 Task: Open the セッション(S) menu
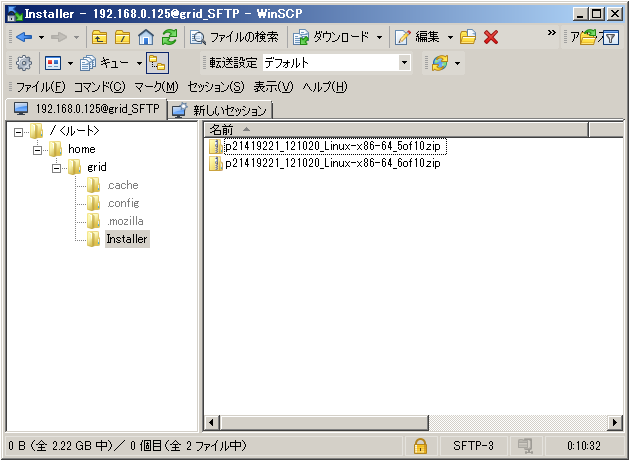click(216, 87)
